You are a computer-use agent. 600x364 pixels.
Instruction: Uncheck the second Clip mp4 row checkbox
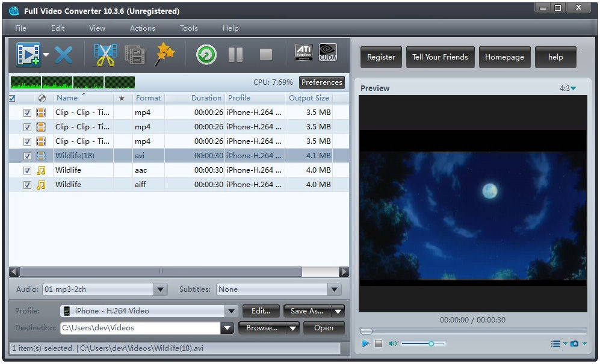(x=27, y=127)
